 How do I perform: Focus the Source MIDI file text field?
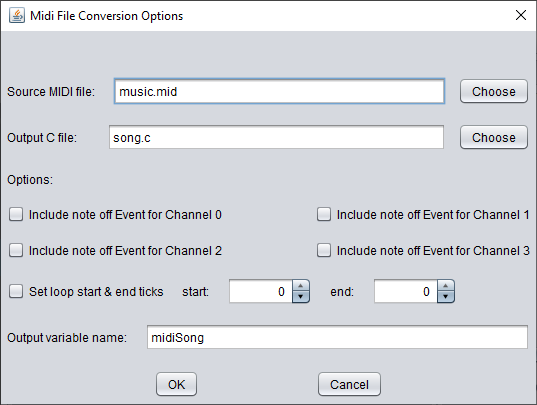pyautogui.click(x=279, y=91)
